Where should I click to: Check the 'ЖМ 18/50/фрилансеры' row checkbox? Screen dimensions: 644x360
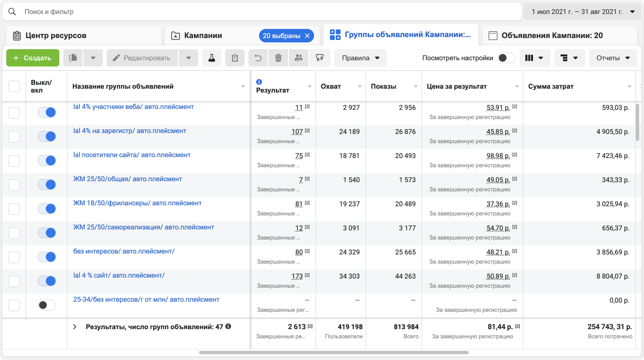(14, 209)
